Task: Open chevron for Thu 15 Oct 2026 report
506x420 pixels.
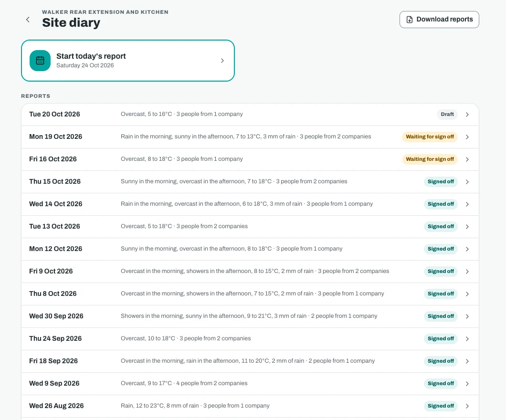Action: click(x=467, y=182)
